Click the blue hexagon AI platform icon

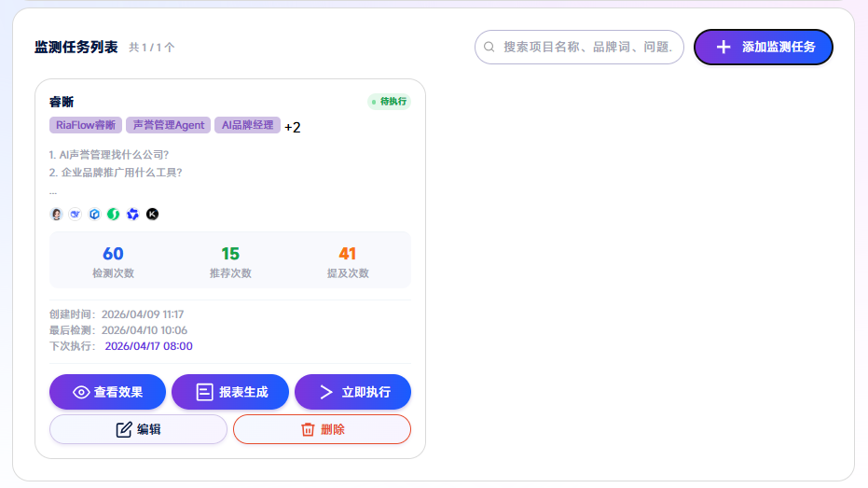94,215
